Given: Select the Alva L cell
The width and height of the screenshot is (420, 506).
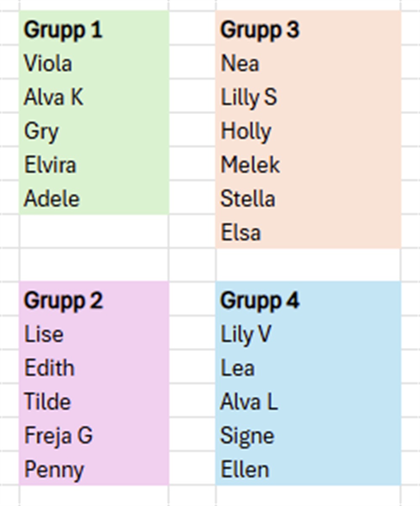Looking at the screenshot, I should click(x=249, y=402).
